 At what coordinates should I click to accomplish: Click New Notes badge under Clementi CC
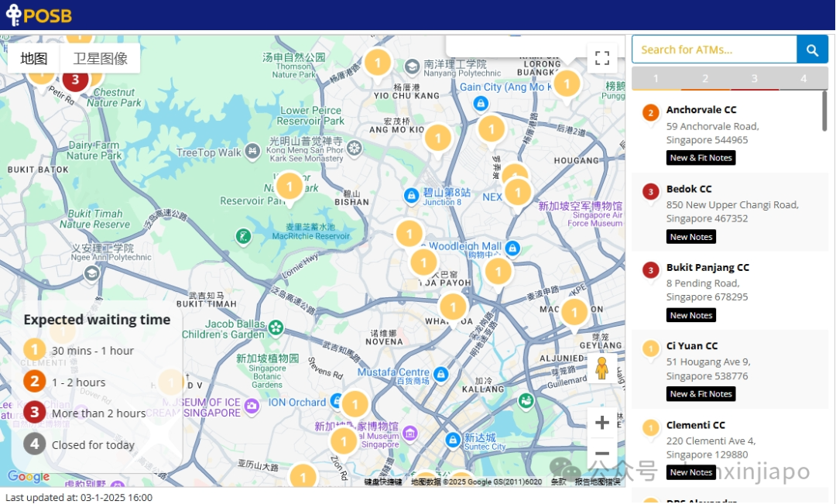click(691, 472)
